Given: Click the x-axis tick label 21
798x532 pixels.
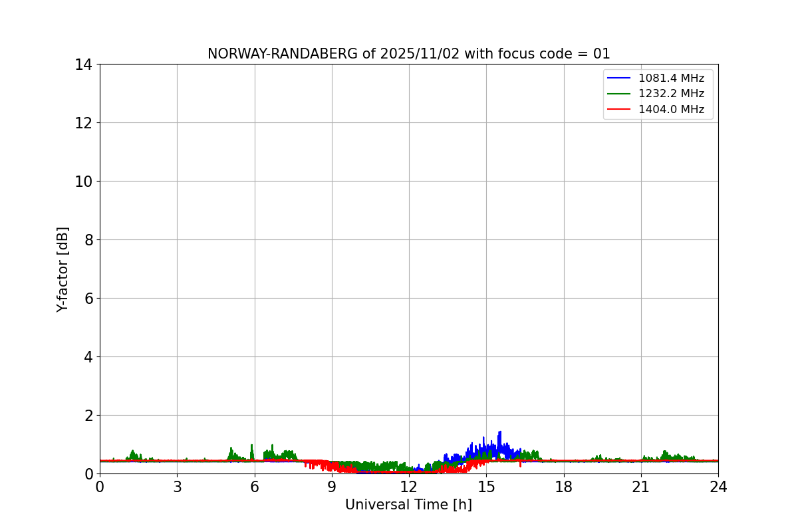Looking at the screenshot, I should pos(641,487).
